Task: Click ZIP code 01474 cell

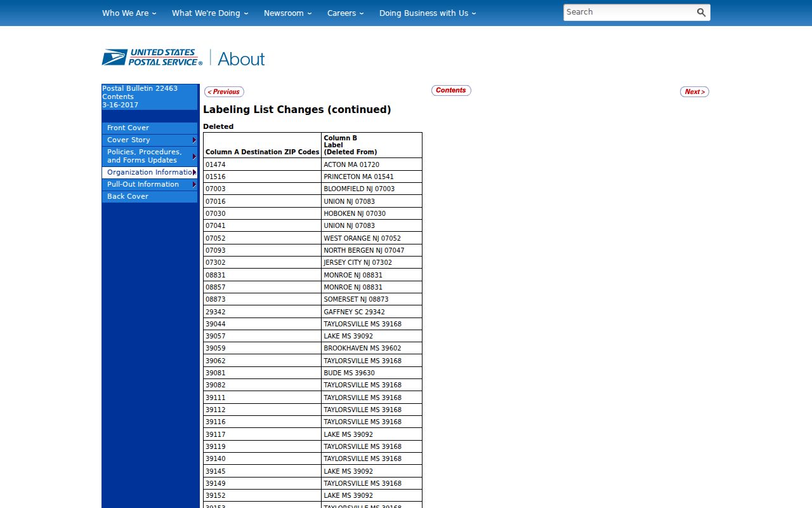Action: 262,164
